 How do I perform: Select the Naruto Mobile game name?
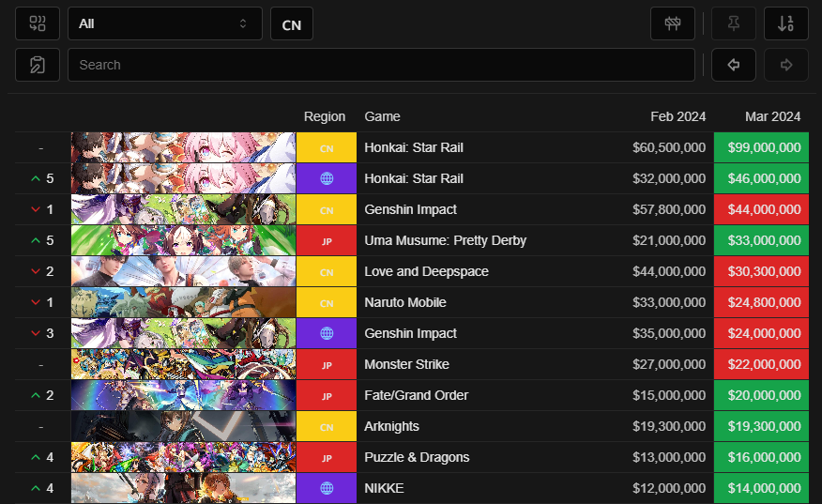(x=405, y=302)
